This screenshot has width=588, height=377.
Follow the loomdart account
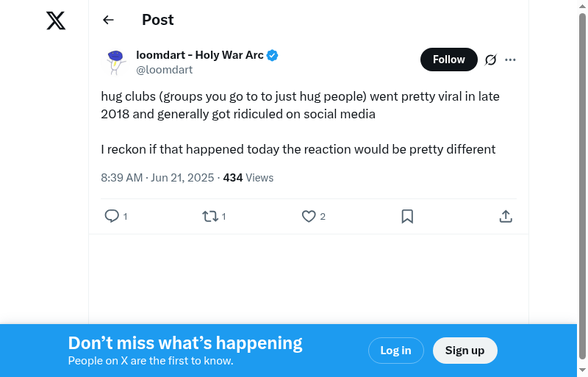pos(448,60)
